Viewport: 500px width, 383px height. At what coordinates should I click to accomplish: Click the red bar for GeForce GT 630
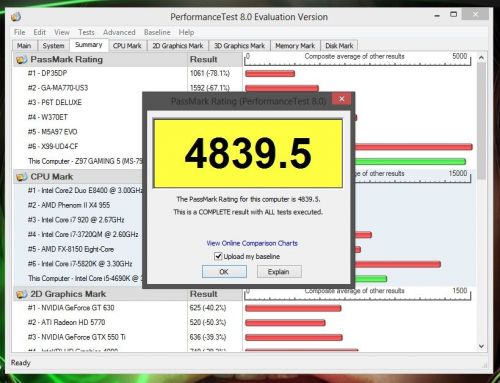click(293, 308)
